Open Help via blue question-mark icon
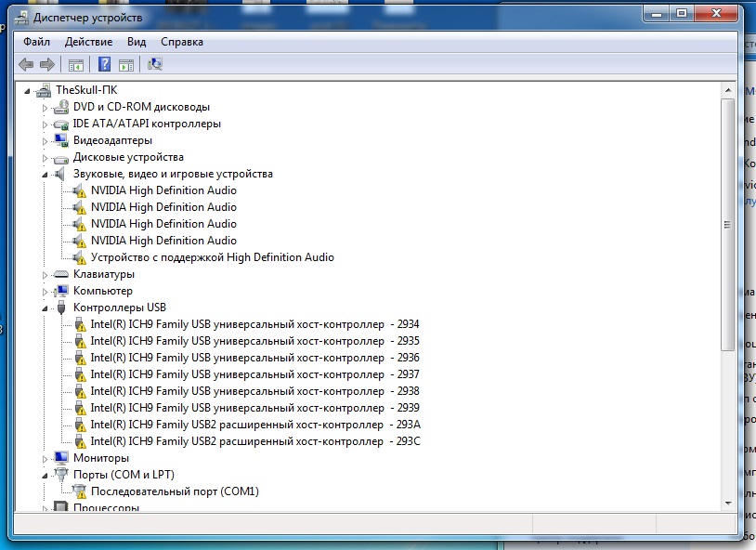The image size is (756, 550). [x=104, y=64]
